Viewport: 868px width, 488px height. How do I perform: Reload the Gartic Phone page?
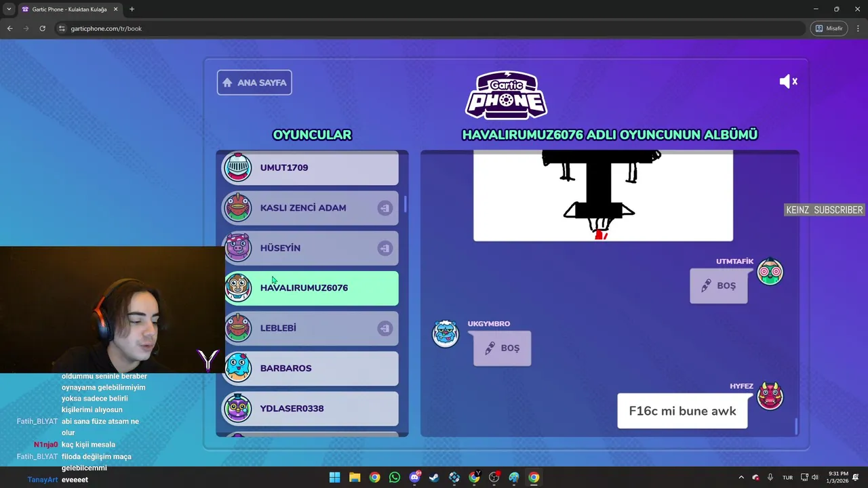42,28
